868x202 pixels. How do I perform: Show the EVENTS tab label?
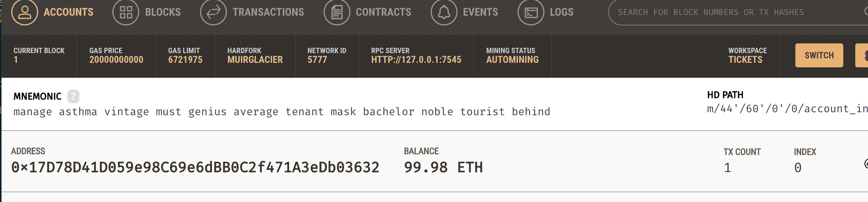click(480, 12)
